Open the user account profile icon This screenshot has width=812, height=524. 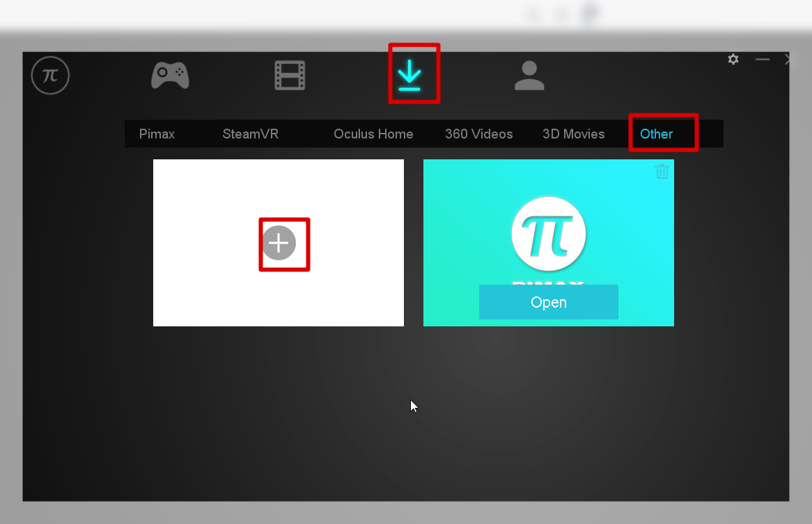[x=529, y=76]
